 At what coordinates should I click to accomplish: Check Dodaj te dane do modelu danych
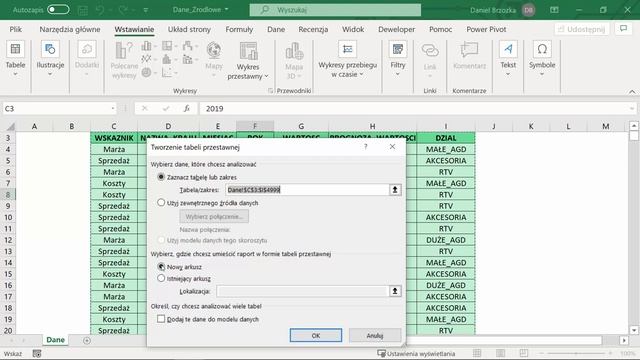pyautogui.click(x=161, y=319)
